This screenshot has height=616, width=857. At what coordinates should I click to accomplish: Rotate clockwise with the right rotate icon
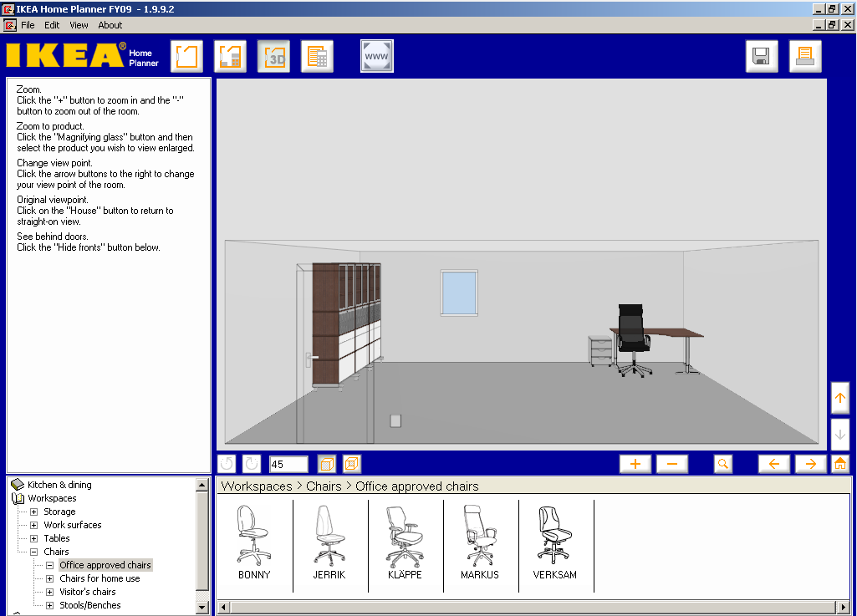point(252,464)
